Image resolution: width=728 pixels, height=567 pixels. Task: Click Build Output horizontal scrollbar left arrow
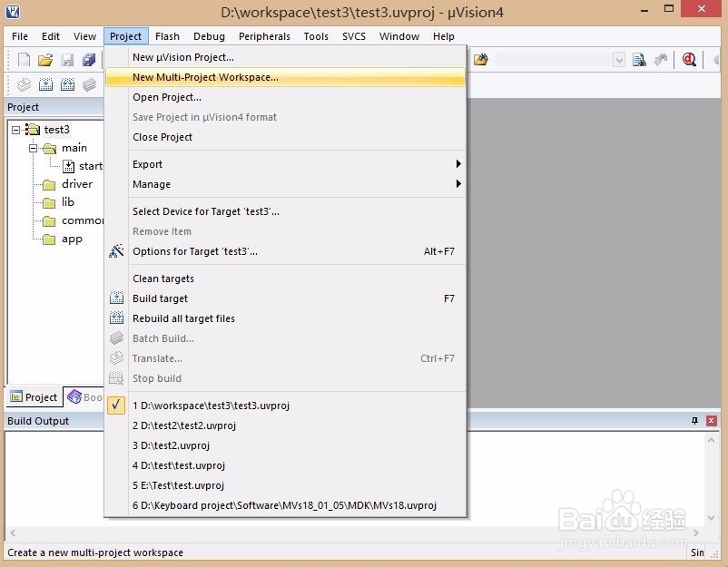[13, 533]
